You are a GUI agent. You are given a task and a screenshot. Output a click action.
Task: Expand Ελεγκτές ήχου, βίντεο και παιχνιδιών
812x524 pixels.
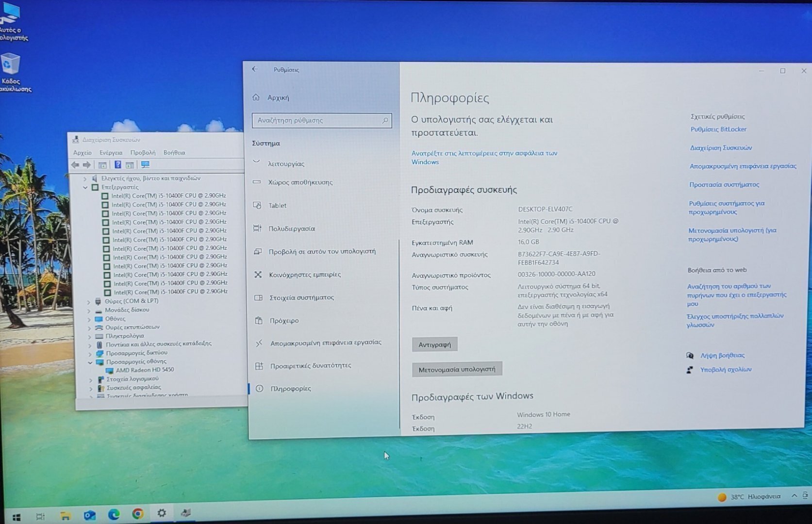click(x=85, y=179)
